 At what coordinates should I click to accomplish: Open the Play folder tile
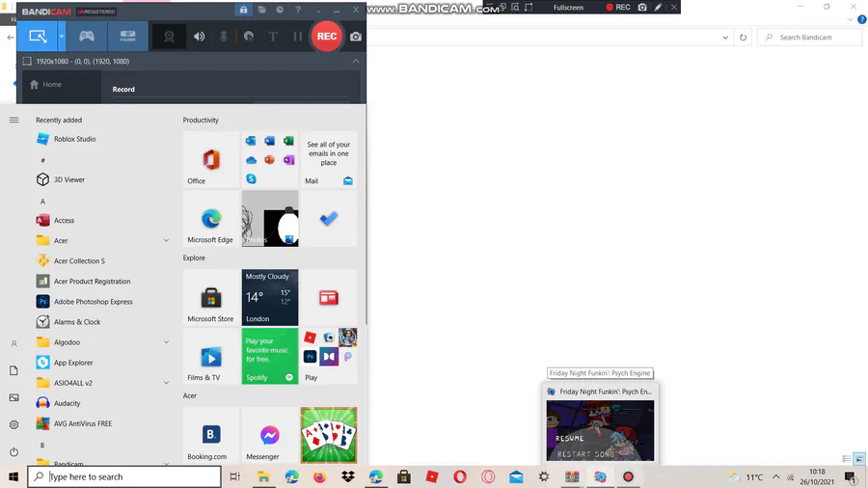[x=328, y=356]
